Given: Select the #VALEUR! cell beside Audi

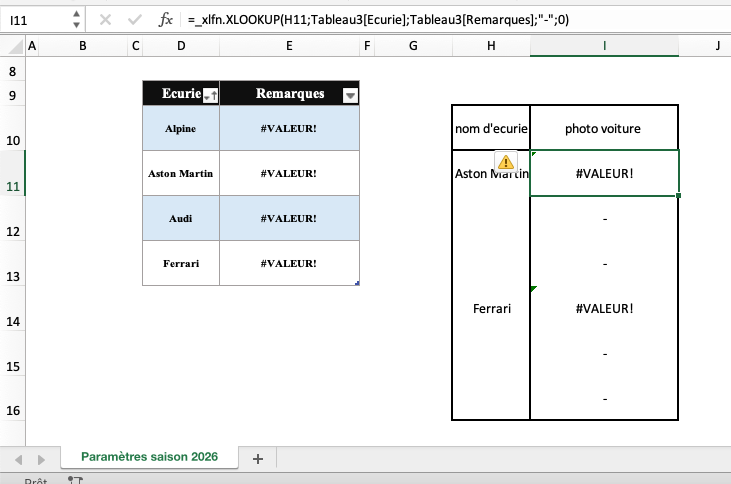Looking at the screenshot, I should tap(288, 218).
